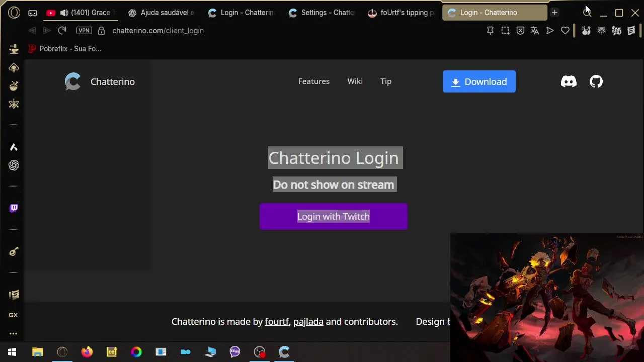Open the helmet sidebar icon
Image resolution: width=644 pixels, height=362 pixels.
14,67
